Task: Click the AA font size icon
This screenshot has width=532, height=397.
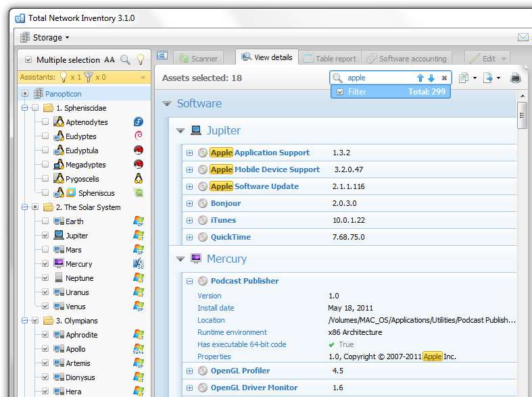Action: pyautogui.click(x=110, y=59)
